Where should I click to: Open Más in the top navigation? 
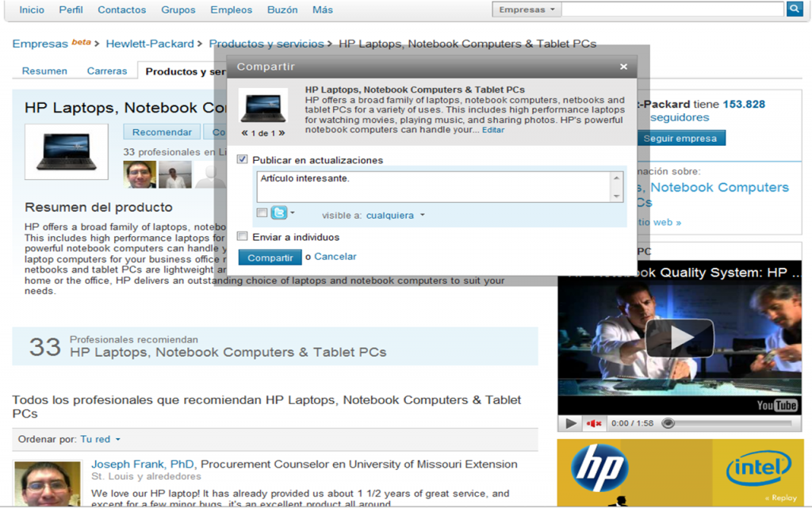322,10
